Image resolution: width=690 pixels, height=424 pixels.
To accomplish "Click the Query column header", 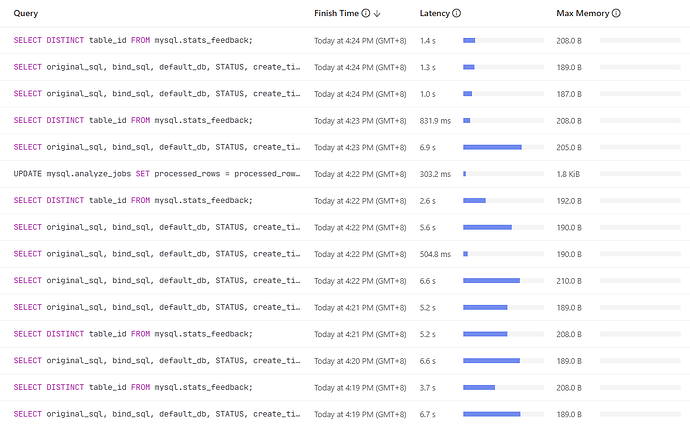I will click(25, 14).
